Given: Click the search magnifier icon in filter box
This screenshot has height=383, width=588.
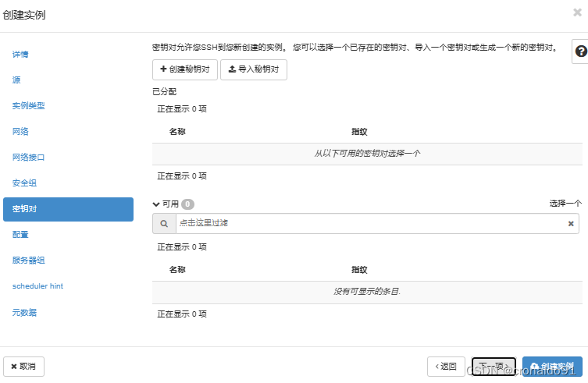Looking at the screenshot, I should pos(164,224).
